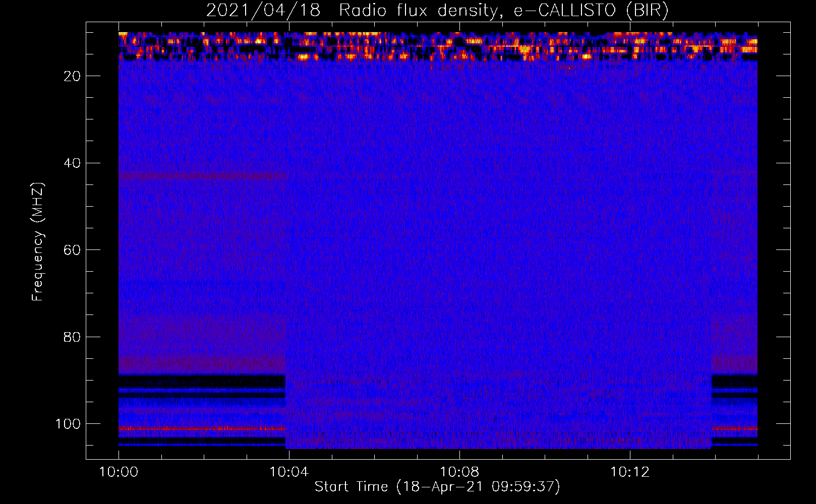This screenshot has height=504, width=816.
Task: Click the "Start Time (18-Apr-21 09:59:37)" label
Action: coord(437,487)
